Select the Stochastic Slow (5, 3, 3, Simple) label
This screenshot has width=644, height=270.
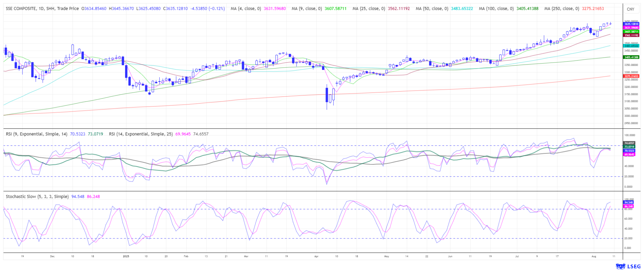click(x=37, y=196)
